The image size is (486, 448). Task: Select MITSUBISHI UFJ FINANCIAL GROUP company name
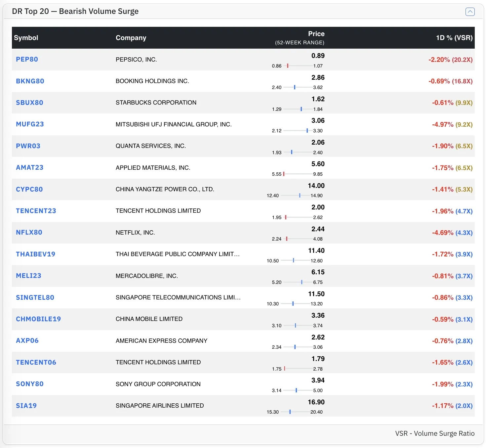tap(174, 124)
